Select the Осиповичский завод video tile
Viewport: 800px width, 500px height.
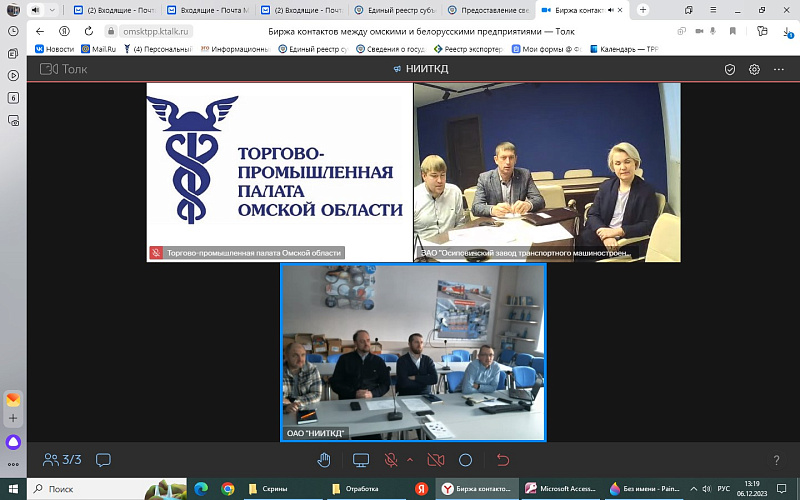click(547, 172)
